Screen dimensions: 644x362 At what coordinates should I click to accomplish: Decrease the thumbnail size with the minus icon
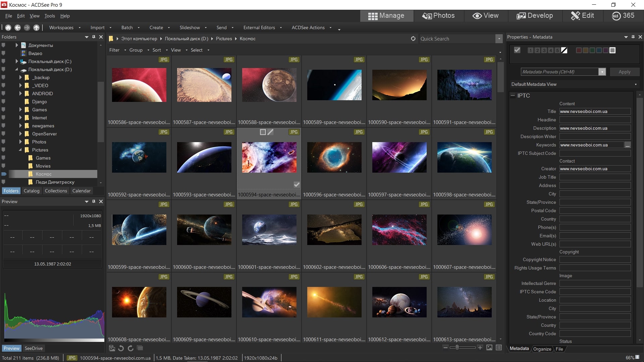(x=445, y=348)
